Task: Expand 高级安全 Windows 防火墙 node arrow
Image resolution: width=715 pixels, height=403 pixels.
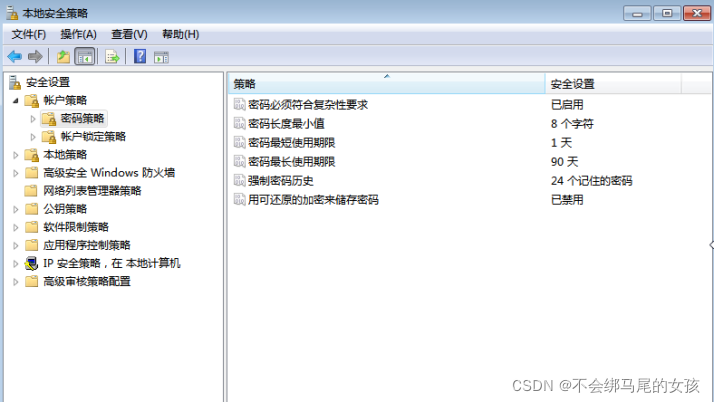Action: (16, 173)
